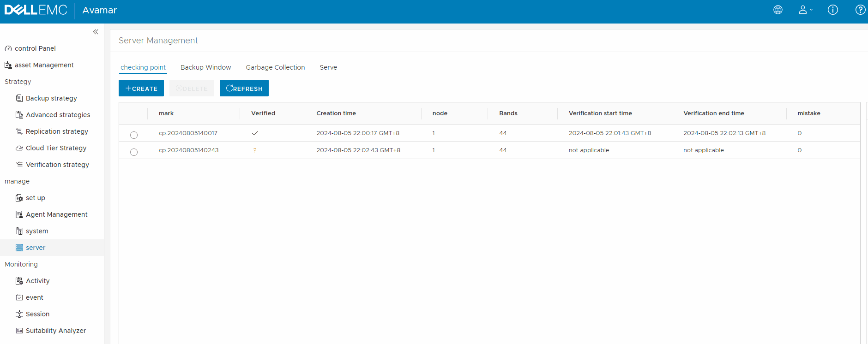Open the Activity monitoring page
This screenshot has height=344, width=868.
coord(37,281)
